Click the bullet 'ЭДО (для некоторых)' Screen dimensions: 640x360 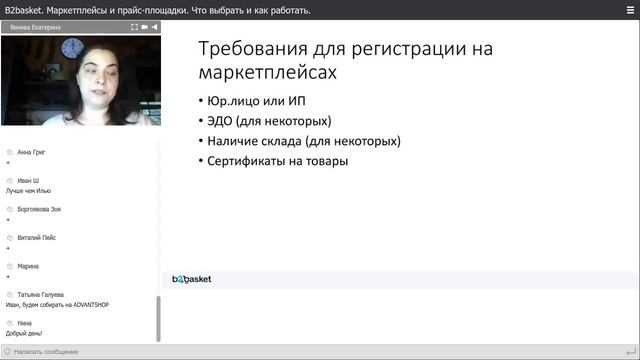coord(269,121)
